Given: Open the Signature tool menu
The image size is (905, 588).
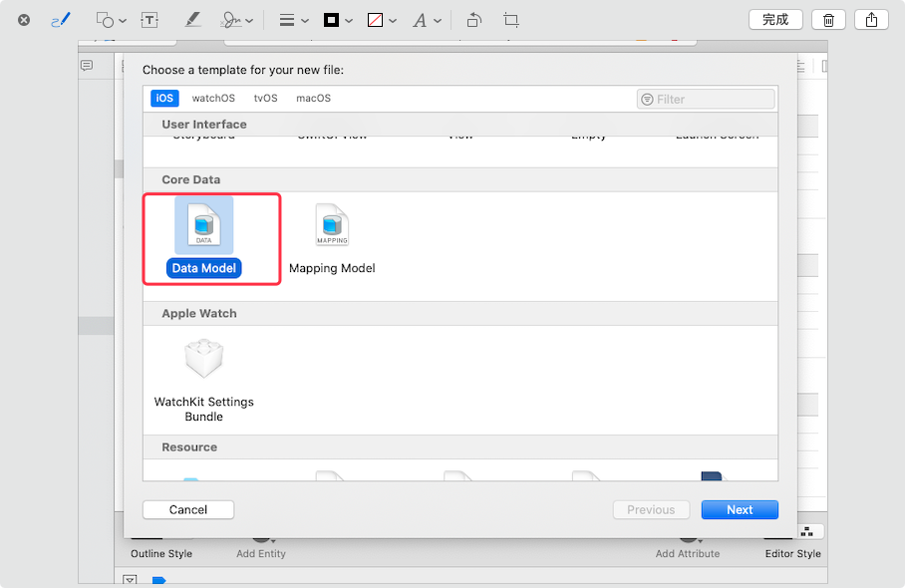Looking at the screenshot, I should pos(236,20).
